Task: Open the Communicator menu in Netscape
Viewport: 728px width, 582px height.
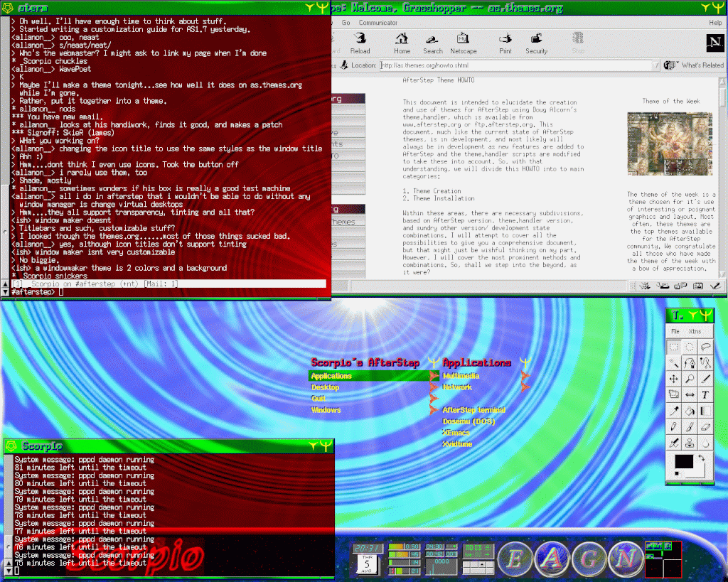Action: click(378, 23)
